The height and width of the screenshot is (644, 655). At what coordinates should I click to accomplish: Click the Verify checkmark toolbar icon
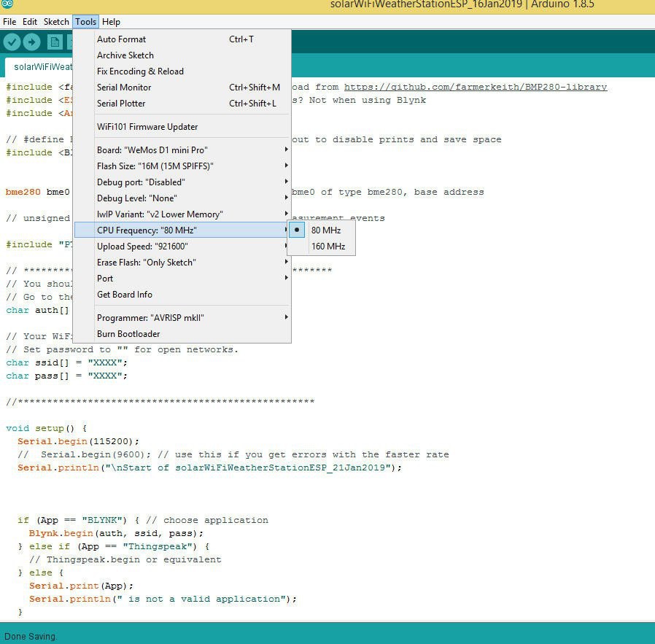point(12,42)
